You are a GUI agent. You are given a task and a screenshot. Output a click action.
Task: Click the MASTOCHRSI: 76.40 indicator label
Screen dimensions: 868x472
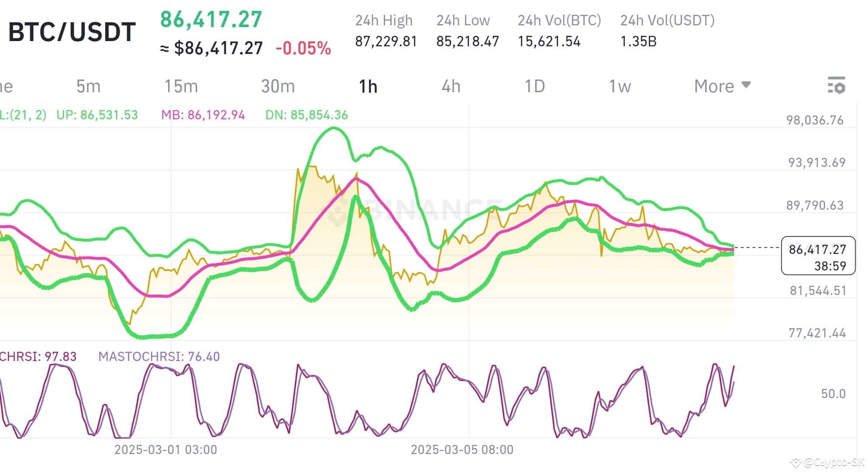point(159,357)
